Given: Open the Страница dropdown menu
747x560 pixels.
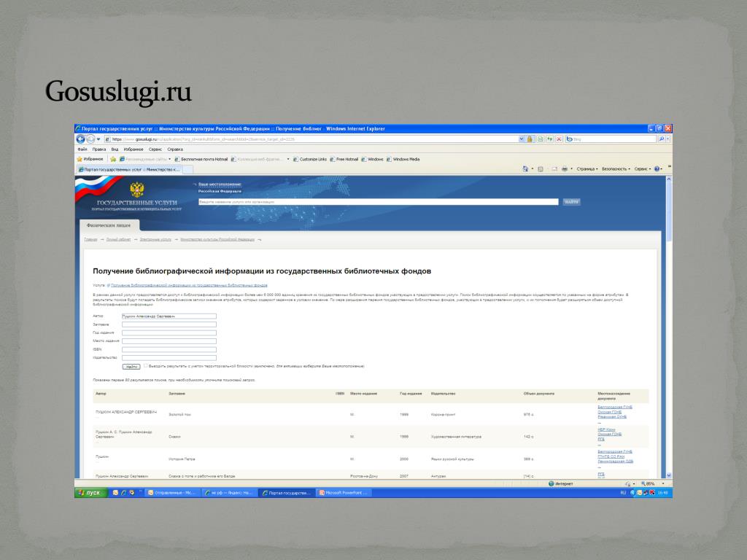Looking at the screenshot, I should 587,169.
